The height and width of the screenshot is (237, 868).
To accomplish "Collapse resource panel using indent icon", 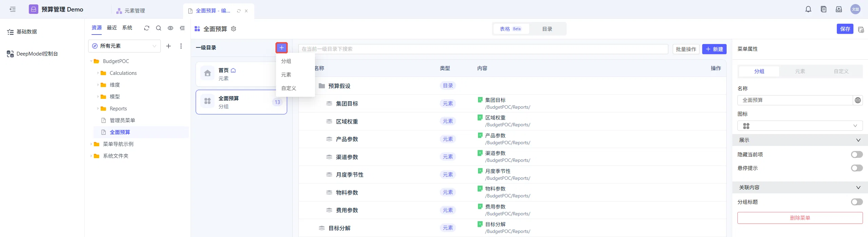I will point(182,28).
